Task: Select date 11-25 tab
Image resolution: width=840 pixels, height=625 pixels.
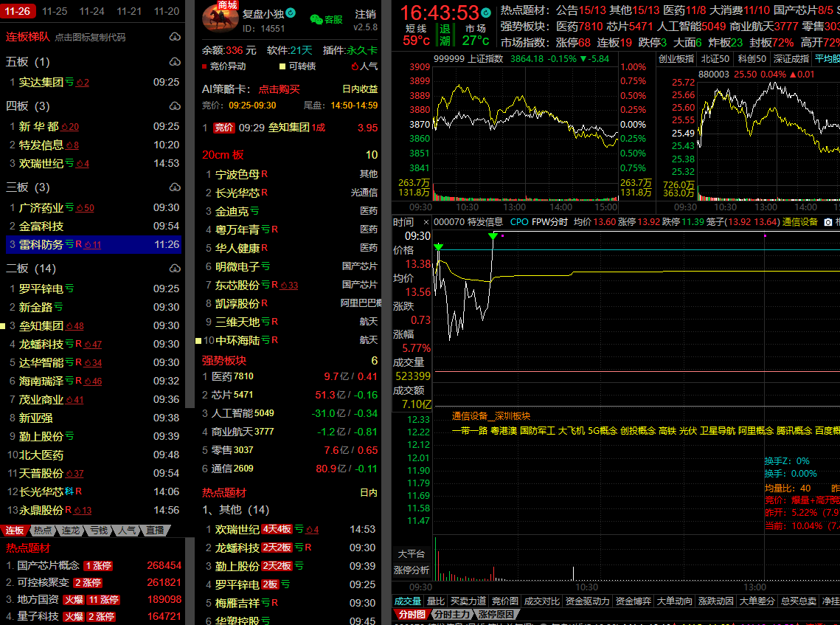Action: click(x=55, y=11)
